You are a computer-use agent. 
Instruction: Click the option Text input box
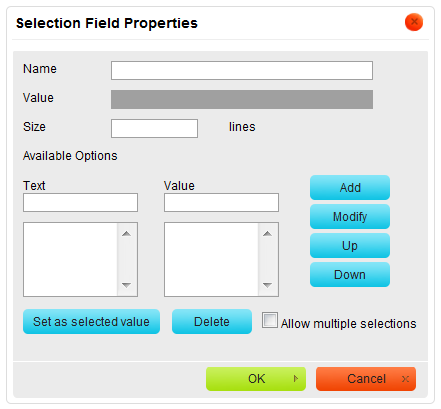(x=80, y=202)
